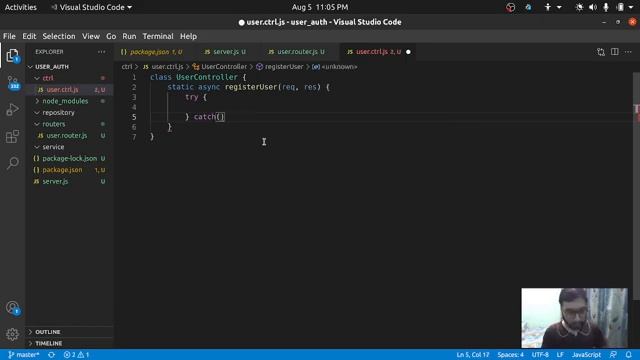Open the Extensions view

13,136
